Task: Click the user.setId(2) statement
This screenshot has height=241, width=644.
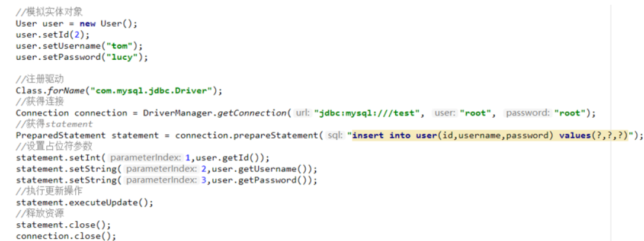Action: tap(52, 34)
